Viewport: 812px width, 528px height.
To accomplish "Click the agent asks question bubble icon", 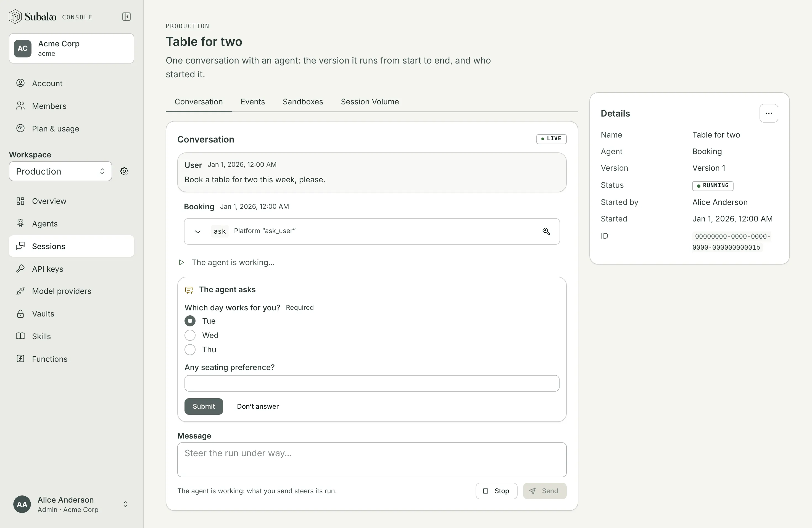I will coord(189,290).
